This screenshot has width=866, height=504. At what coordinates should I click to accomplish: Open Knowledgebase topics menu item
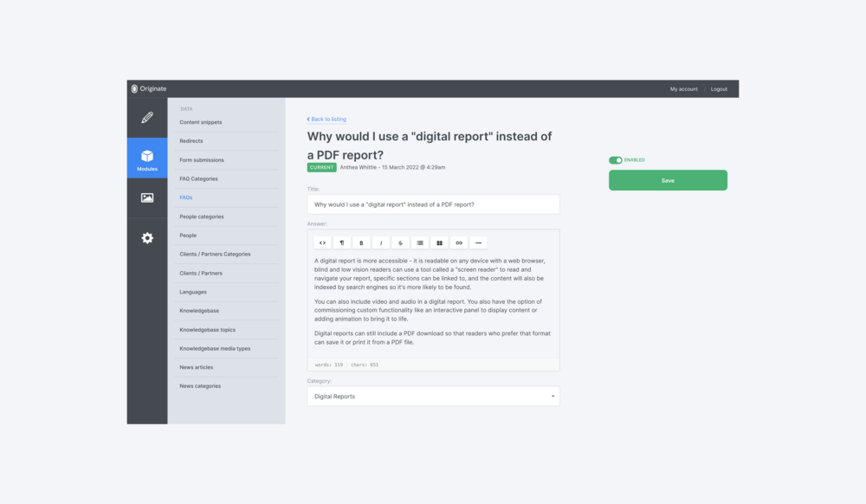click(x=207, y=330)
